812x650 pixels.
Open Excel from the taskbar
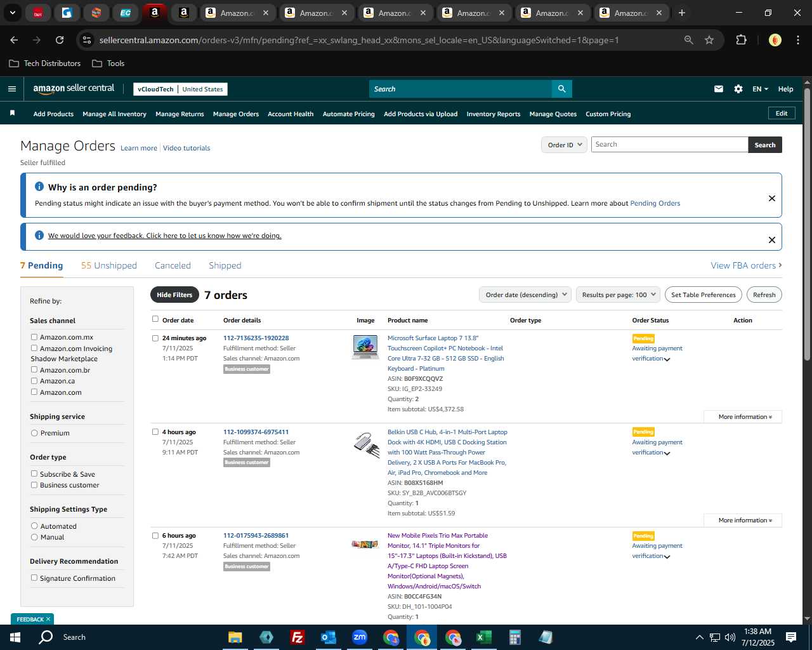pyautogui.click(x=483, y=637)
